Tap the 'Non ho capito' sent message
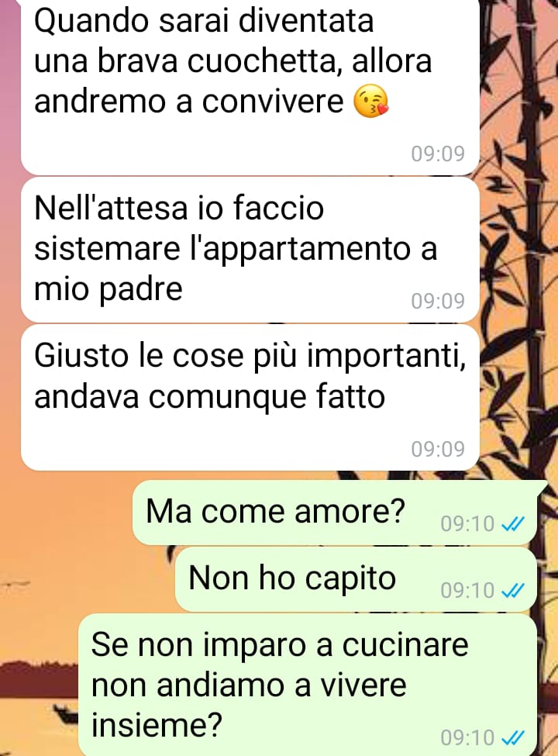 (356, 579)
